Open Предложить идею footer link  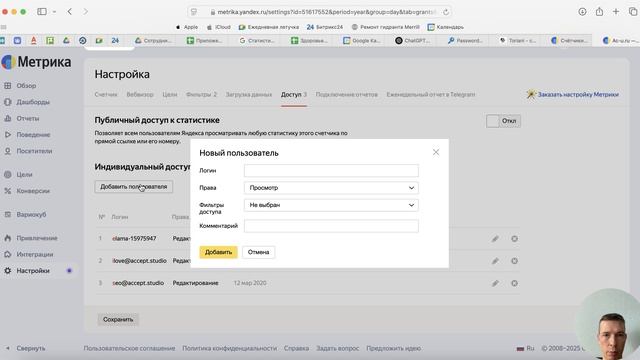[393, 348]
